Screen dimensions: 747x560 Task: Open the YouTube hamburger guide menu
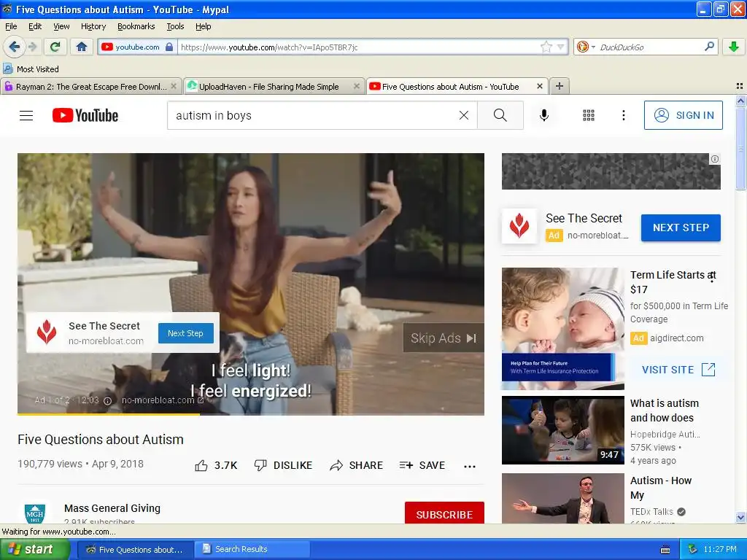pos(26,115)
